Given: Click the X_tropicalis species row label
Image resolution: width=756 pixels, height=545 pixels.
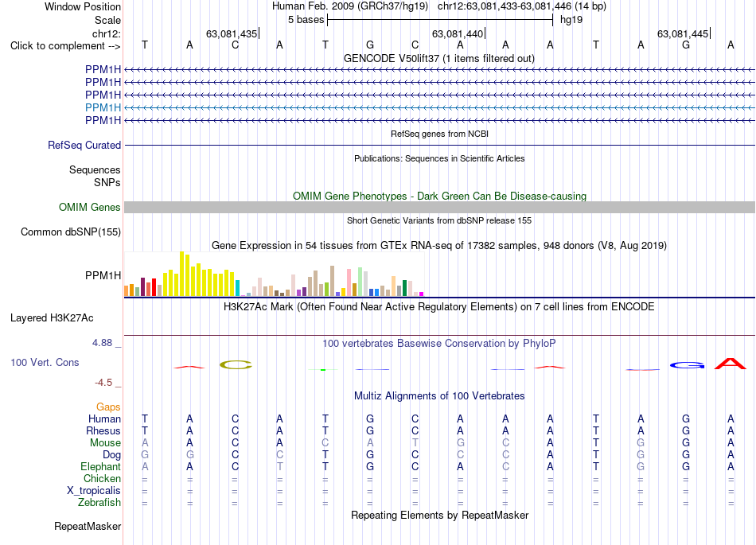Looking at the screenshot, I should [94, 491].
